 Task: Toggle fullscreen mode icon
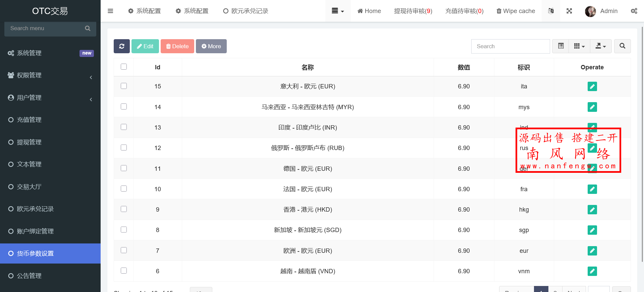(569, 11)
